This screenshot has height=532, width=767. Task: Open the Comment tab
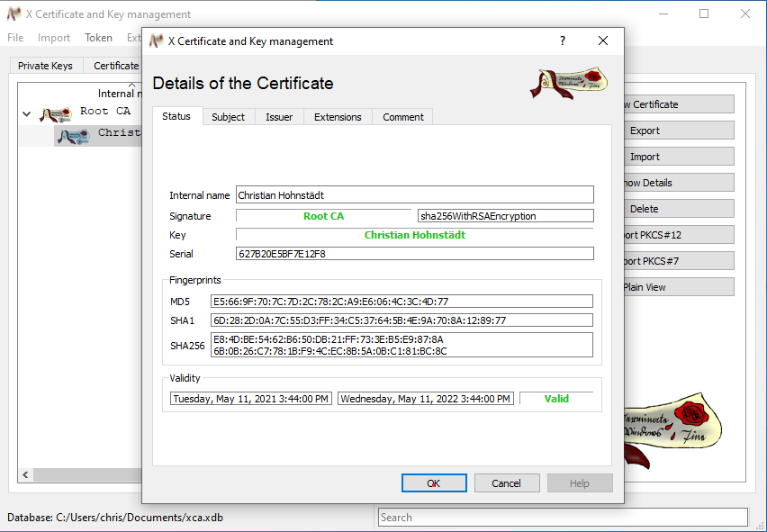(x=402, y=116)
